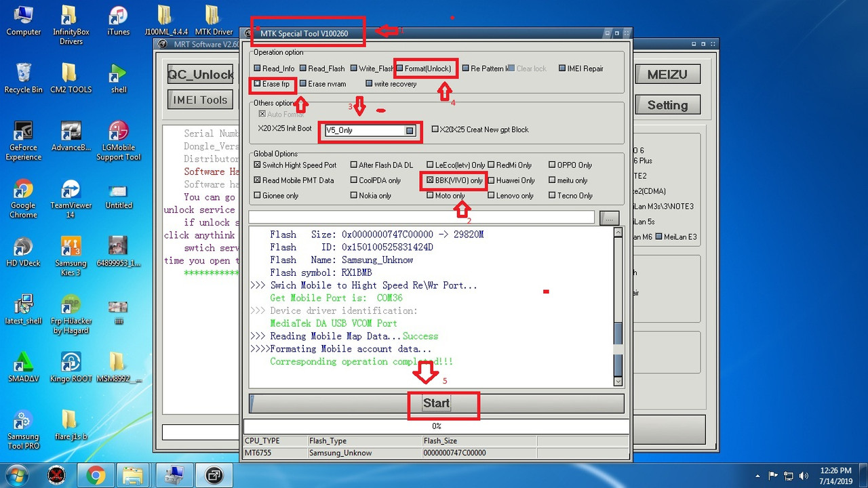
Task: Open the MSM8992 folder
Action: pos(119,367)
